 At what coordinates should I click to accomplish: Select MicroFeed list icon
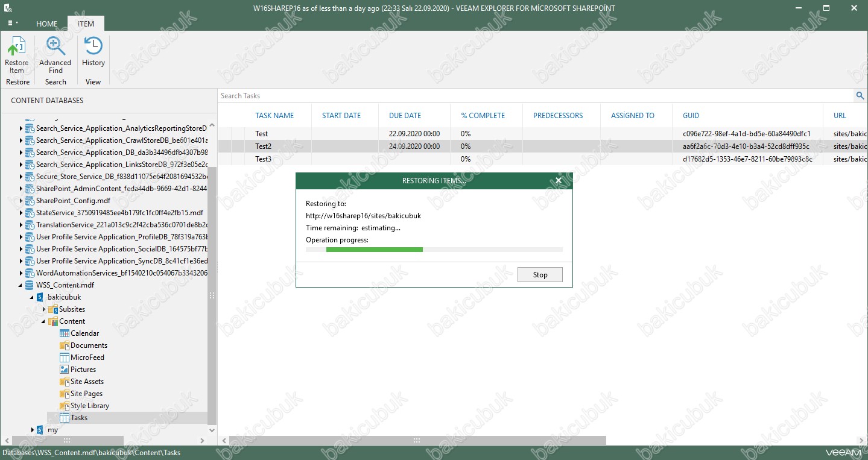pyautogui.click(x=65, y=358)
